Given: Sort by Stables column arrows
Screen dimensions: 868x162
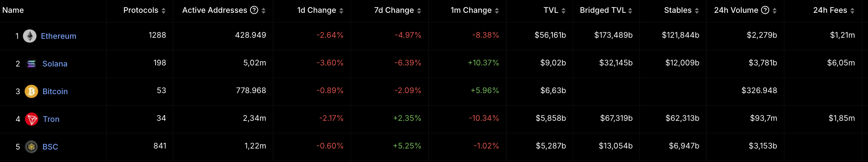Looking at the screenshot, I should click(697, 11).
